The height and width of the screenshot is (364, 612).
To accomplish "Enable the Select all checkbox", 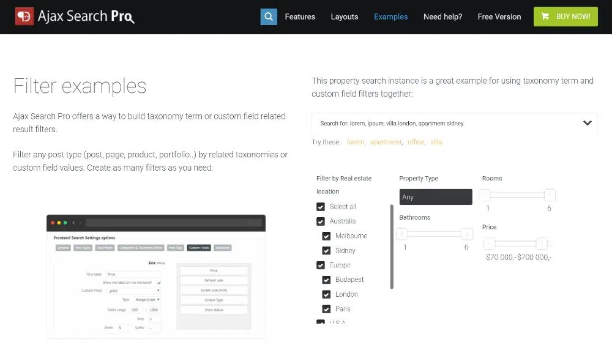I will 321,206.
